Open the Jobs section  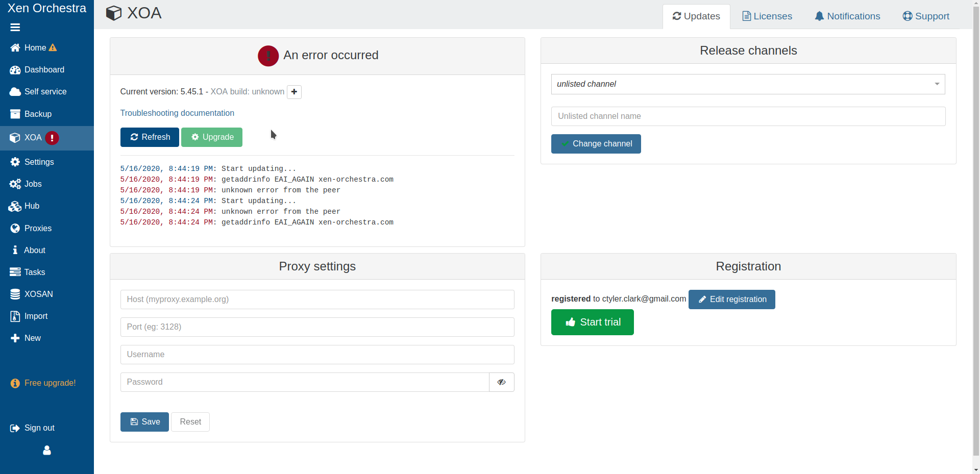33,184
